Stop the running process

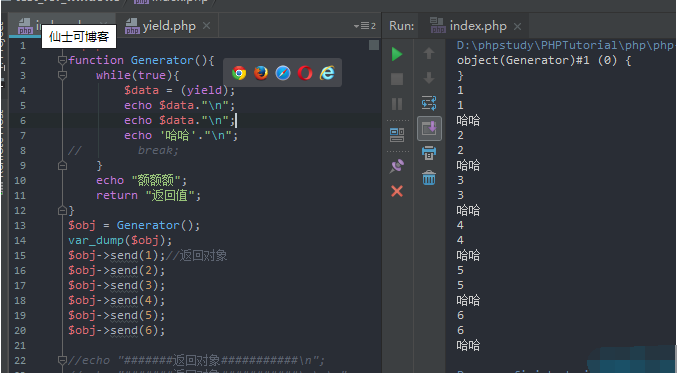coord(397,79)
